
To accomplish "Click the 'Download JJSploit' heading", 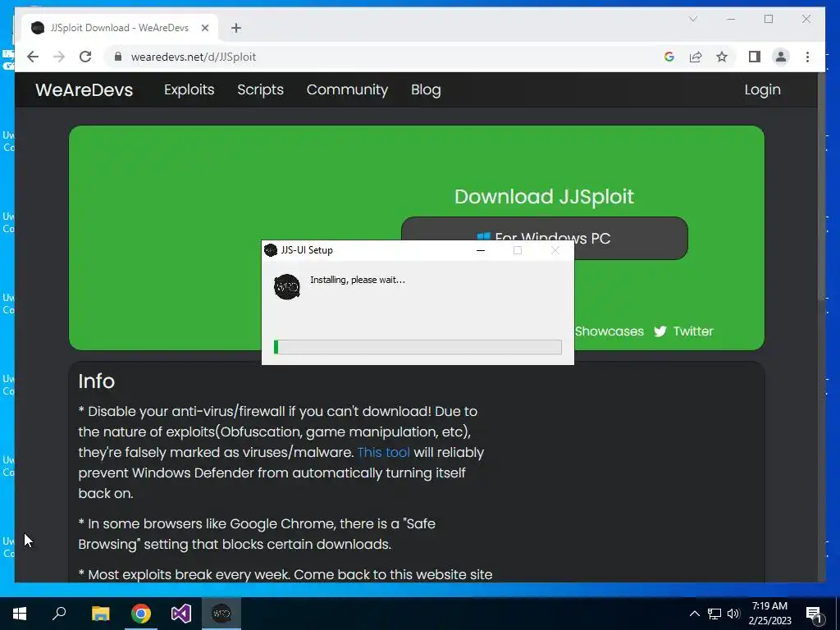I will click(545, 197).
